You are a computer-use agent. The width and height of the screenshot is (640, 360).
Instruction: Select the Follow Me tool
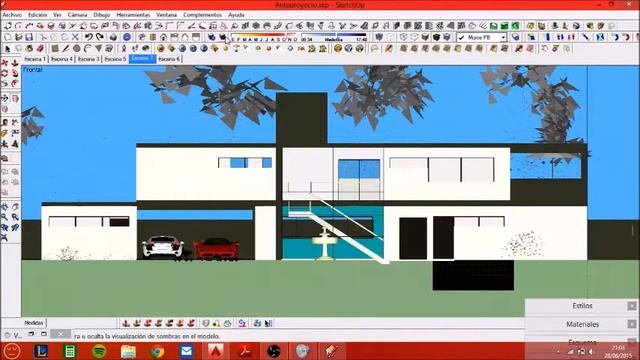(15, 73)
